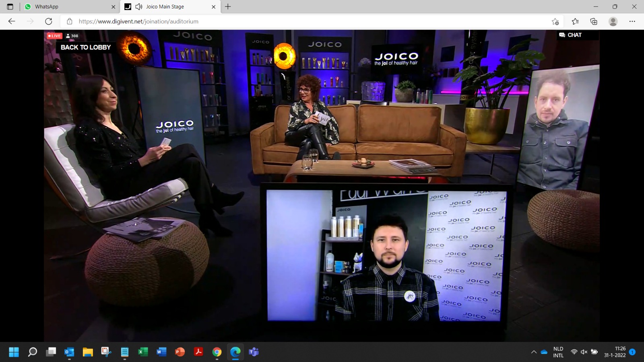Open Microsoft Teams from taskbar

[254, 352]
